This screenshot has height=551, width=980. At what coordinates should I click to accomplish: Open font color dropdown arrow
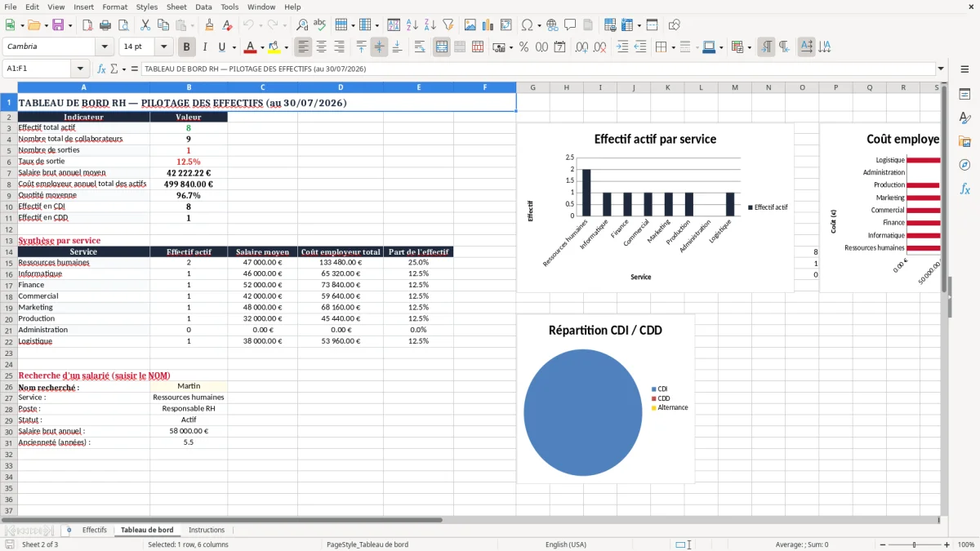(x=262, y=47)
